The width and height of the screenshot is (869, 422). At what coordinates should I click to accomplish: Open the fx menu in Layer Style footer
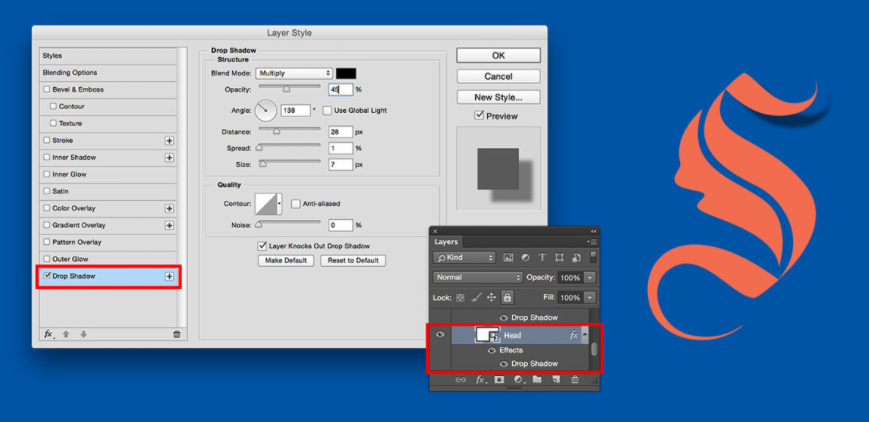coord(49,334)
